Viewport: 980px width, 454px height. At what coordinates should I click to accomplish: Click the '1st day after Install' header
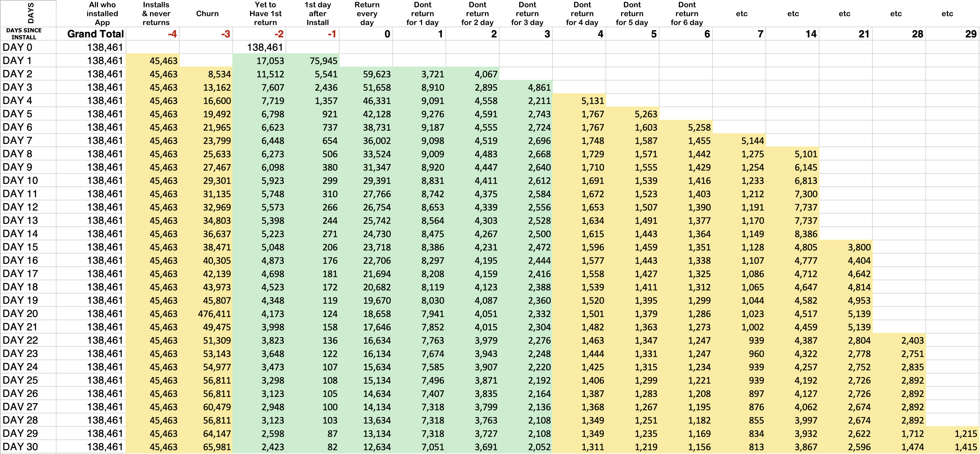(318, 14)
